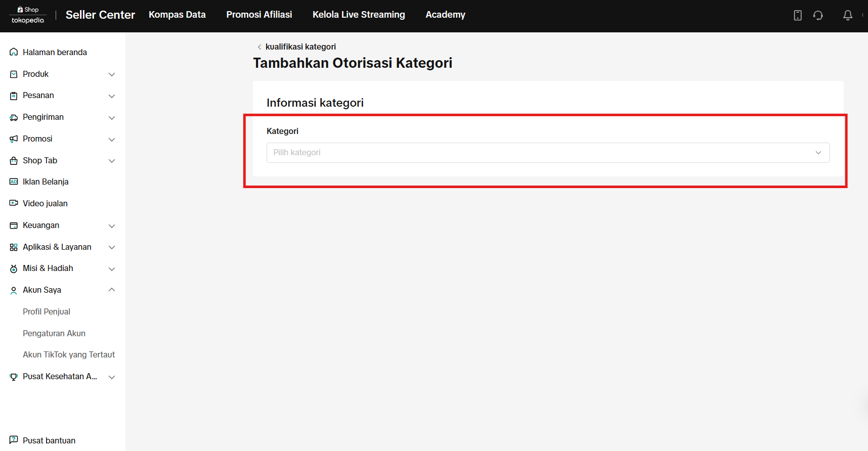Click the Keuangan wallet icon

[14, 225]
